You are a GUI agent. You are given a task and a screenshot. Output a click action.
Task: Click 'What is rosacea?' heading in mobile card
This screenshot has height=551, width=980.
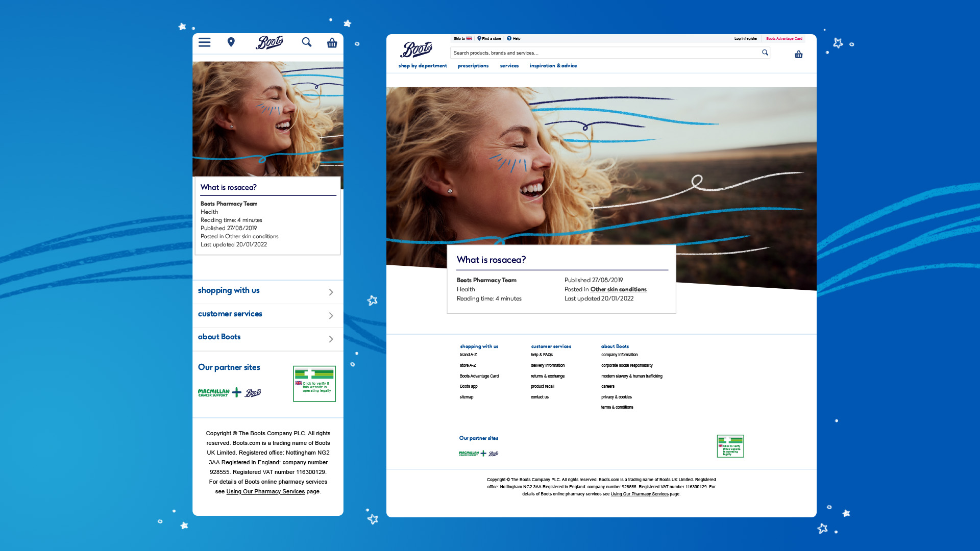229,187
